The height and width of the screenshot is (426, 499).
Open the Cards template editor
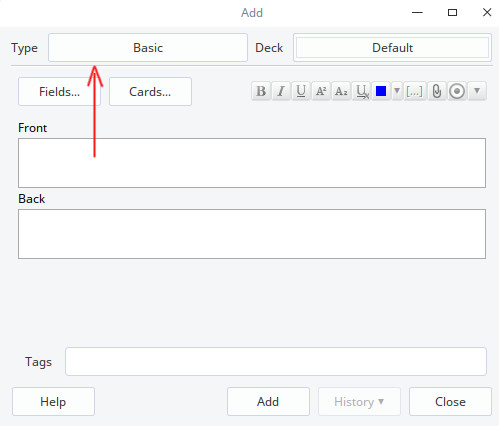[150, 92]
